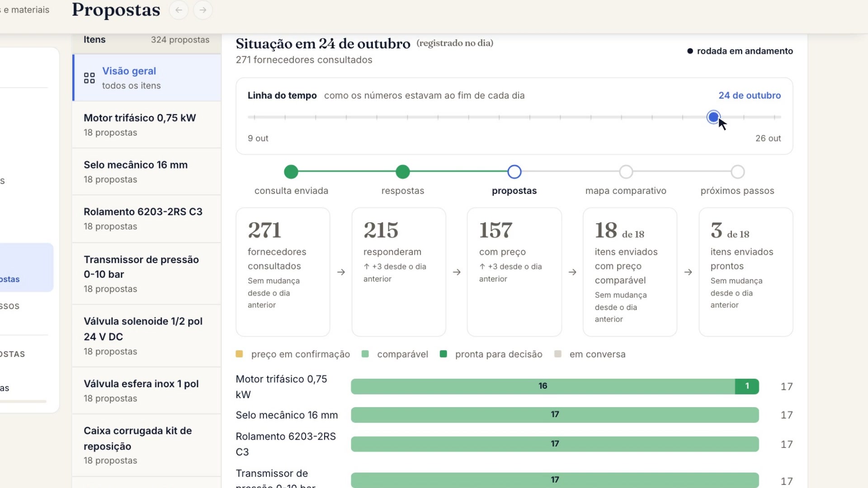Click the 'propostas' step circle
The image size is (868, 488).
[514, 172]
